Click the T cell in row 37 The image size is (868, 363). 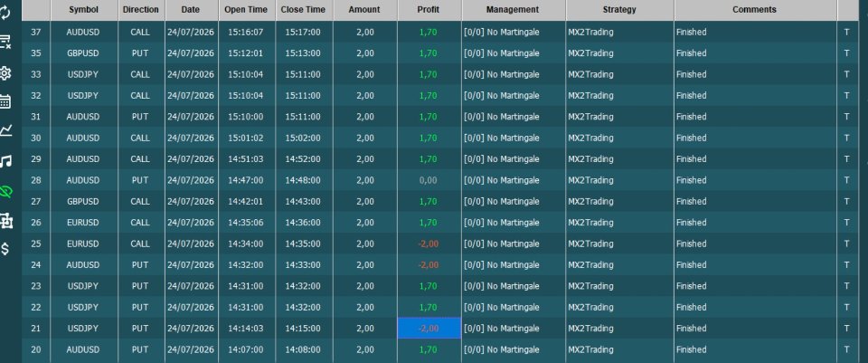846,33
